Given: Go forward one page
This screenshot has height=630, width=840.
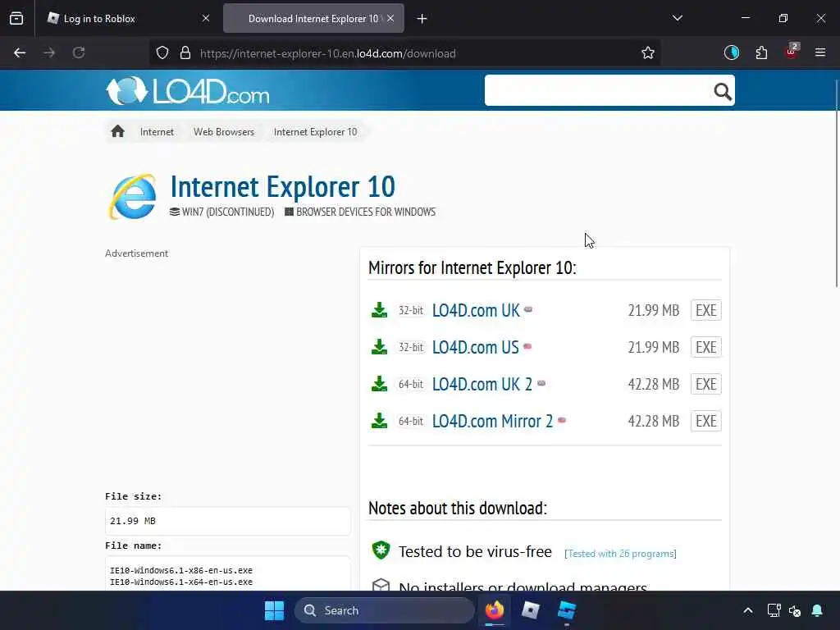Looking at the screenshot, I should pos(49,53).
